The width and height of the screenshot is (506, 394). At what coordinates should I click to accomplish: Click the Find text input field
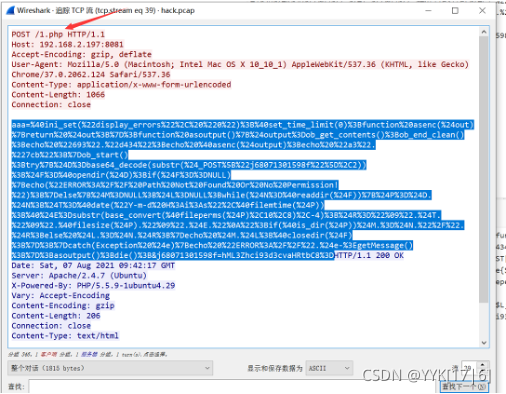pos(233,387)
